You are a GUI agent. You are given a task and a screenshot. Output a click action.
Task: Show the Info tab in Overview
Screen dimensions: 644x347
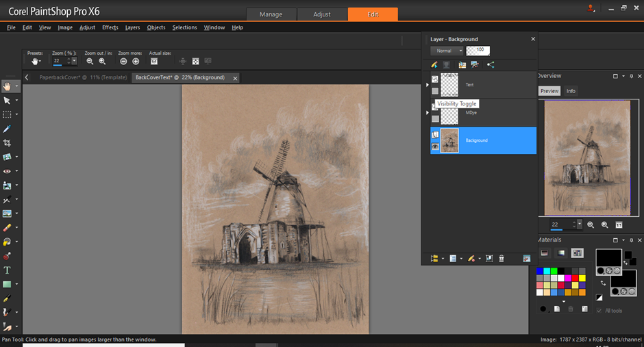click(571, 91)
